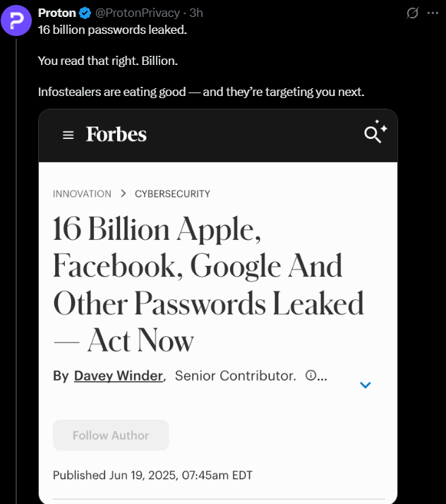The image size is (446, 504).
Task: Open the post's three-dot More menu
Action: click(433, 13)
